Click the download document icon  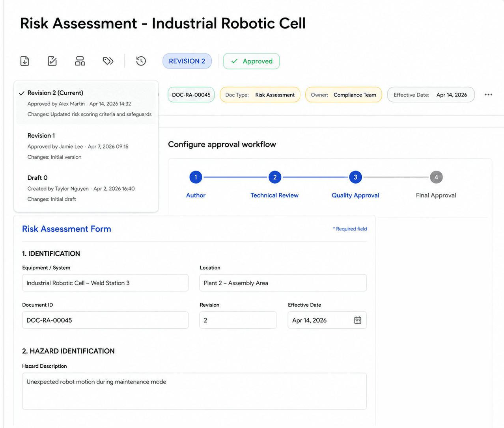pos(25,61)
